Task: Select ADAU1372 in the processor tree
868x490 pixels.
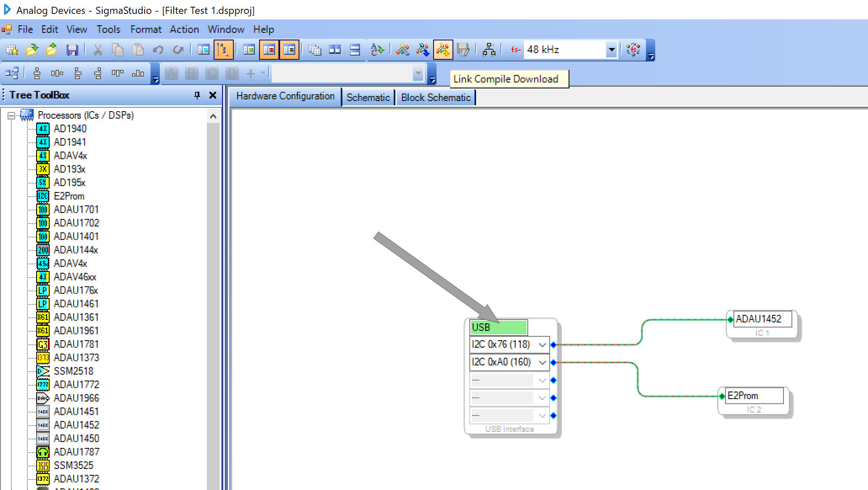Action: (x=77, y=479)
